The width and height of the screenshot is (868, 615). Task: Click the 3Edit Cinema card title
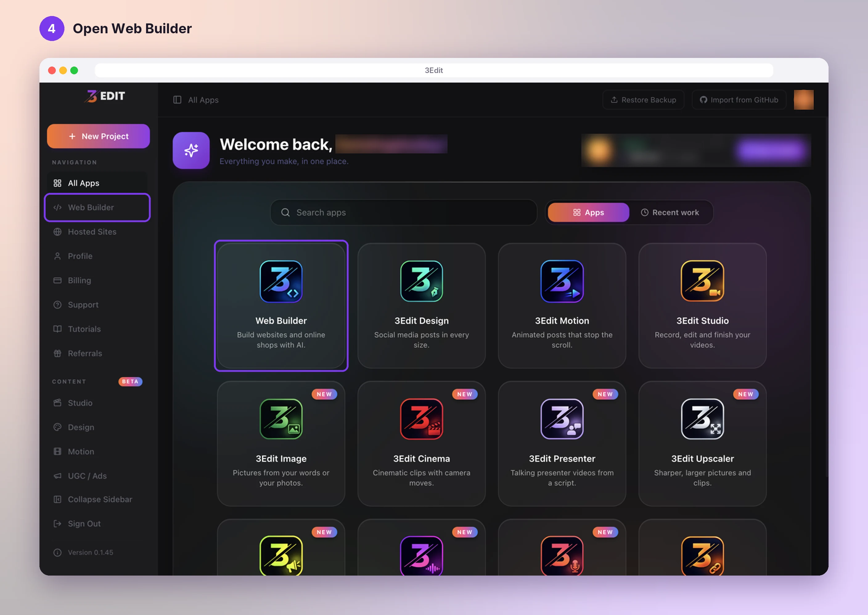click(421, 458)
